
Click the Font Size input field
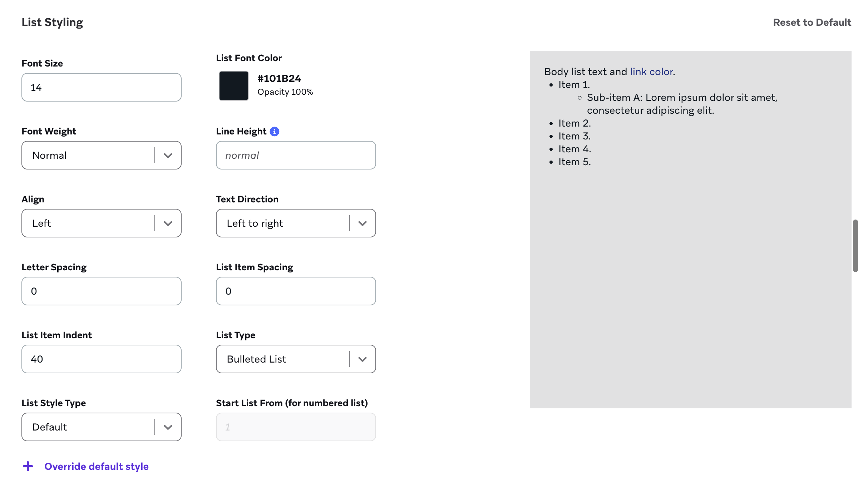coord(102,87)
